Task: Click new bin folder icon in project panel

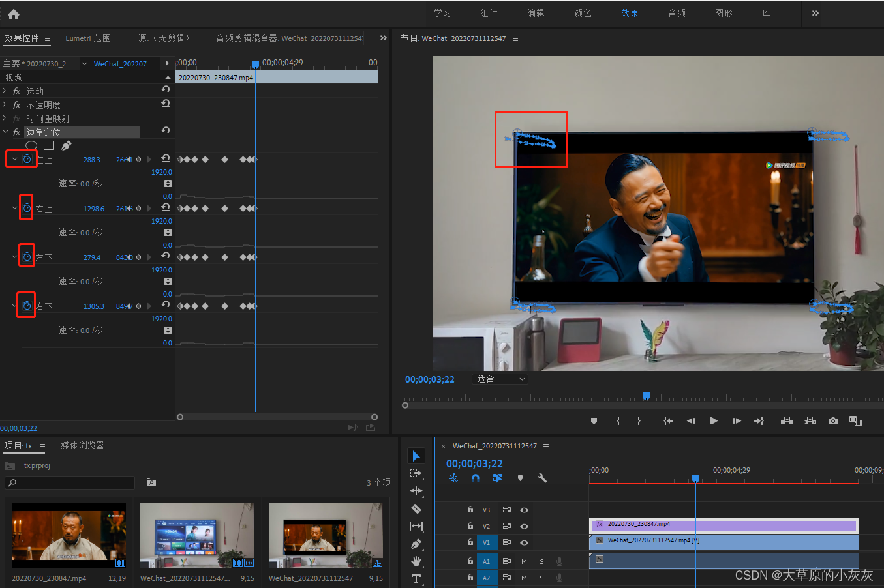Action: coord(151,482)
